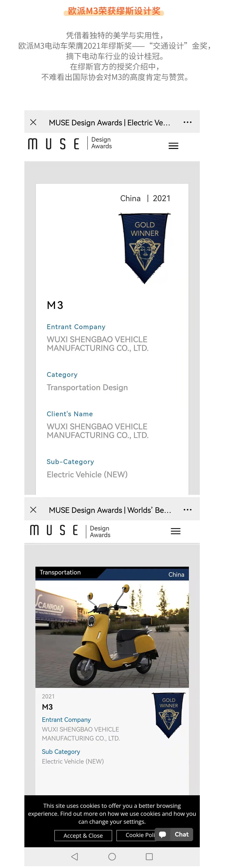This screenshot has width=225, height=868.
Task: Click the page title MUSE Design Awards | Worlds' Be...
Action: [x=110, y=510]
